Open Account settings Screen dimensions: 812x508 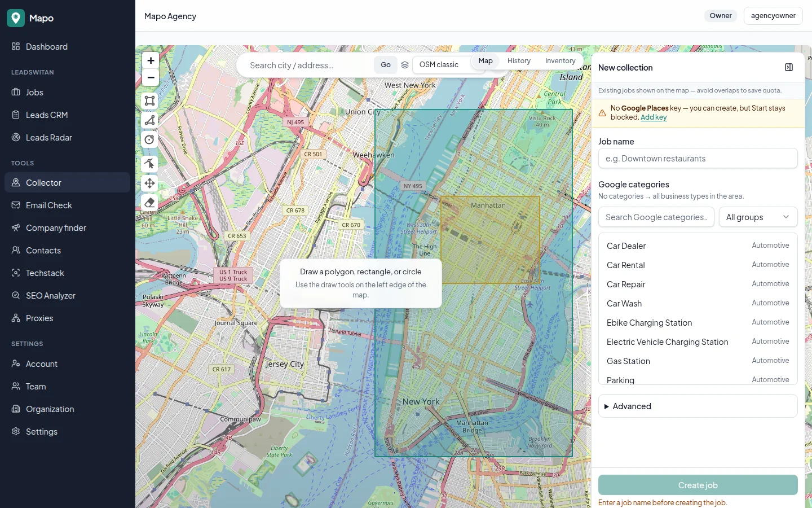[x=68, y=364]
